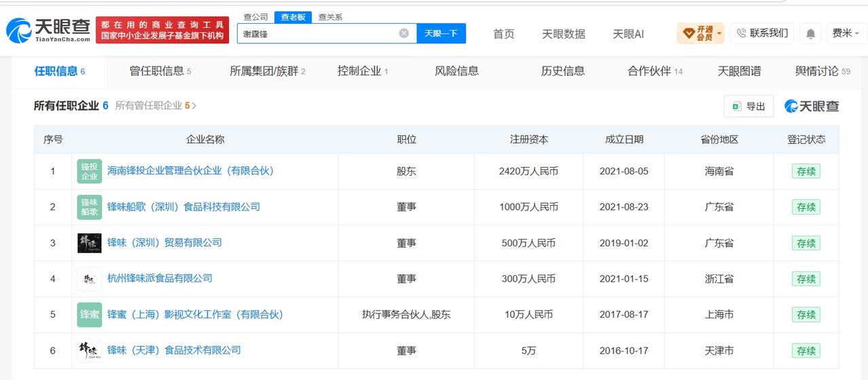868x380 pixels.
Task: Click the 成立日期 column header
Action: pyautogui.click(x=623, y=140)
